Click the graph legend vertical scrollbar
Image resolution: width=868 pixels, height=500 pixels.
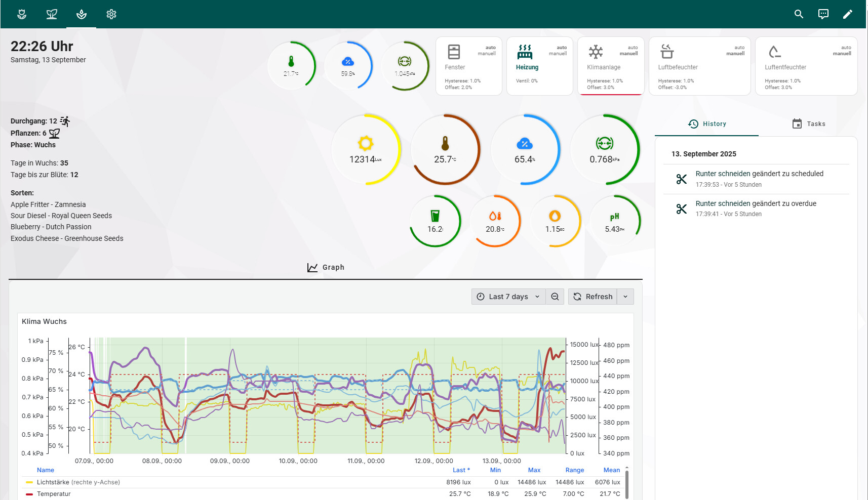coord(627,484)
